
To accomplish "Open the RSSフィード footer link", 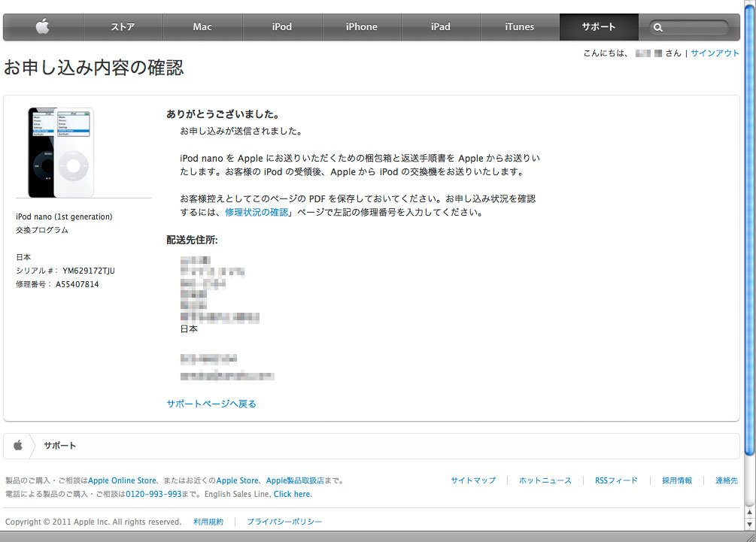I will click(x=616, y=480).
